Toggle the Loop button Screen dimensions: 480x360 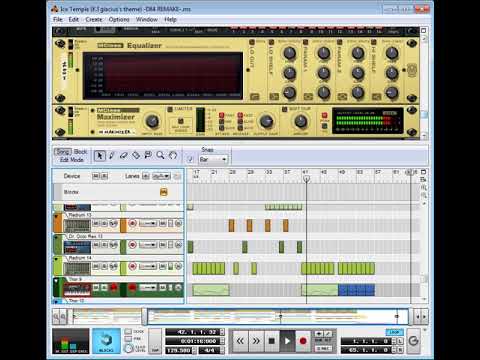tap(394, 332)
